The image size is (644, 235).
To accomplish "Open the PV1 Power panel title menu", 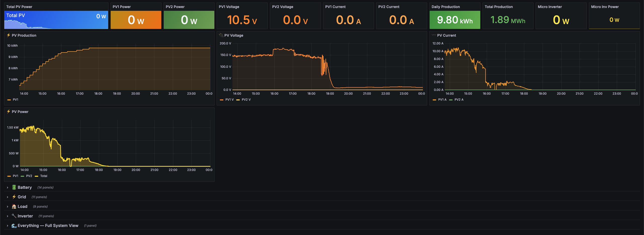I will pos(122,7).
